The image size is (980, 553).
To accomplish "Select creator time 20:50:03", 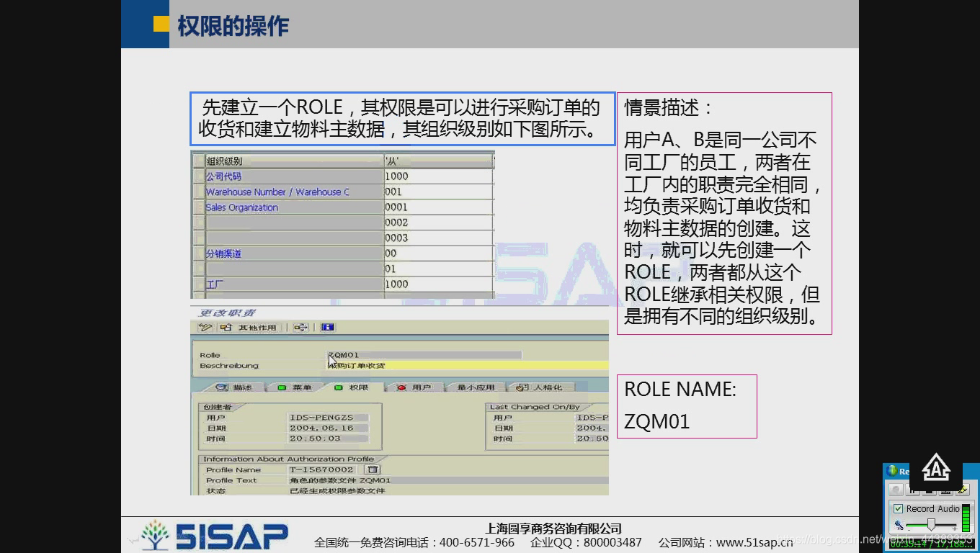I will [328, 439].
